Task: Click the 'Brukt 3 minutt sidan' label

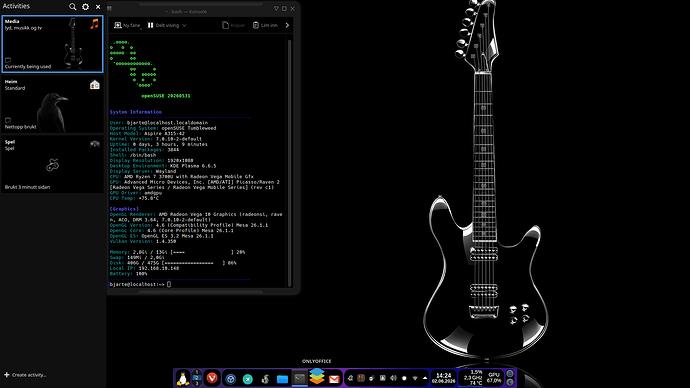Action: tap(27, 187)
